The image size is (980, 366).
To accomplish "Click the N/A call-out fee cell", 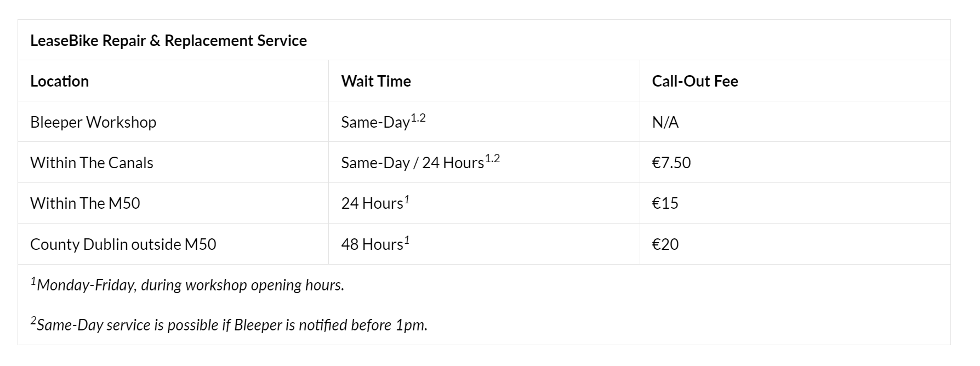I will click(x=665, y=122).
